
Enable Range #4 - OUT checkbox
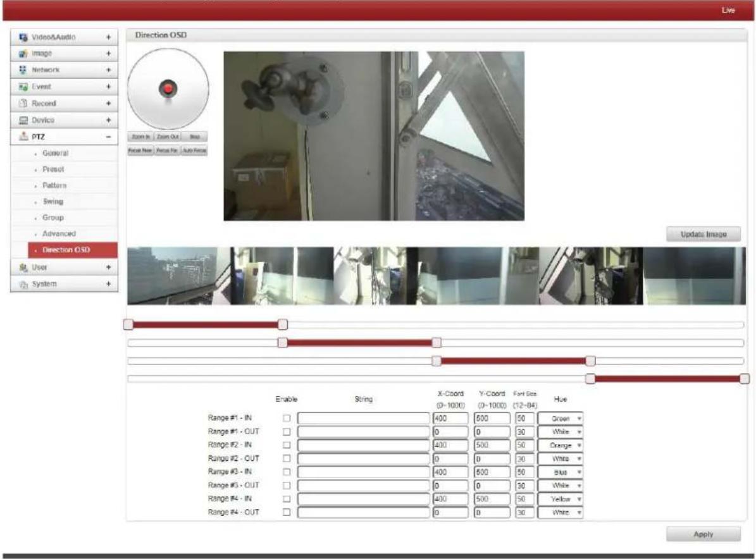click(287, 512)
